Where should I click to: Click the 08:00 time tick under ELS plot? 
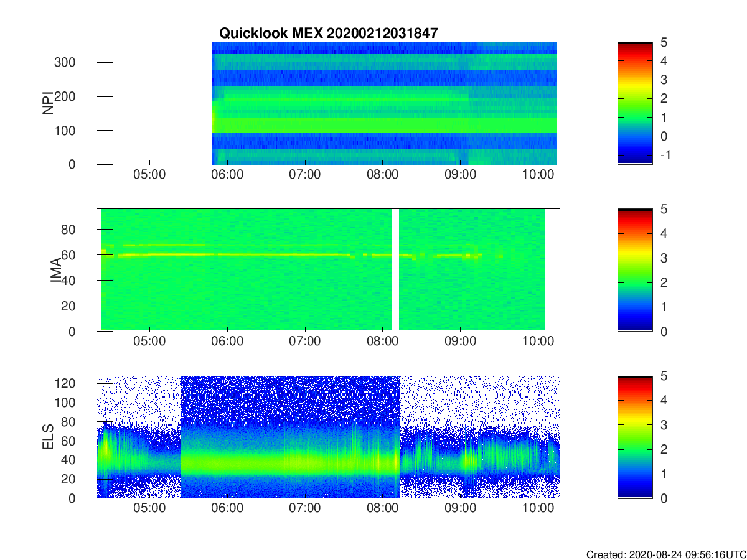coord(382,508)
